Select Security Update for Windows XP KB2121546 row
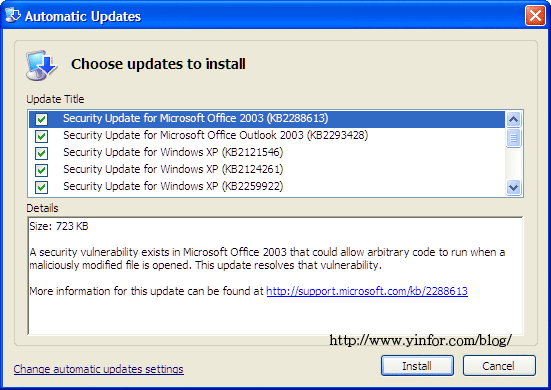551x390 pixels. click(267, 152)
